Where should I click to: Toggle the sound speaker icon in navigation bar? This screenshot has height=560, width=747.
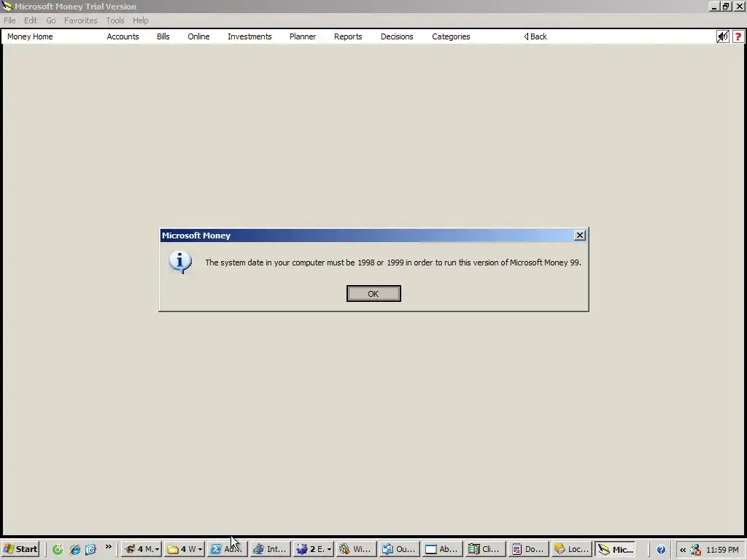[x=723, y=36]
